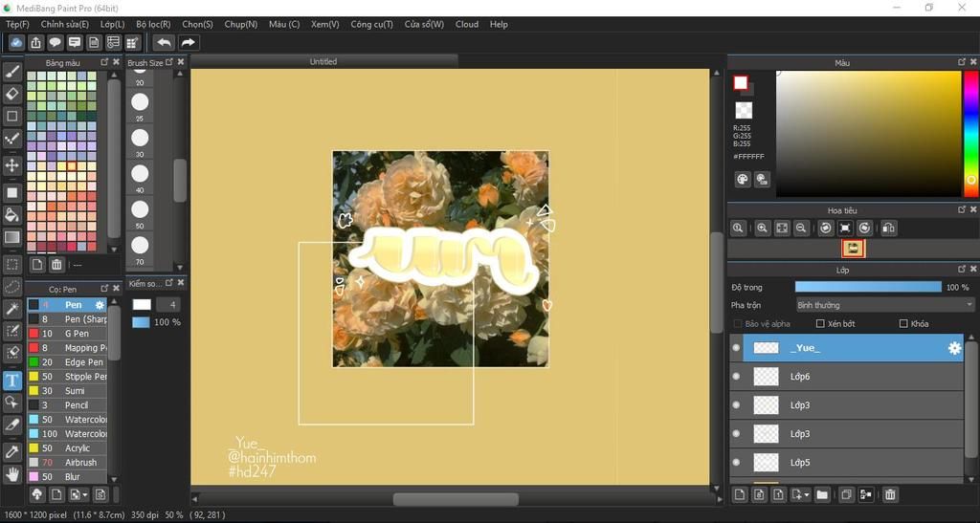
Task: Open _Yue_ layer settings gear
Action: click(x=954, y=348)
